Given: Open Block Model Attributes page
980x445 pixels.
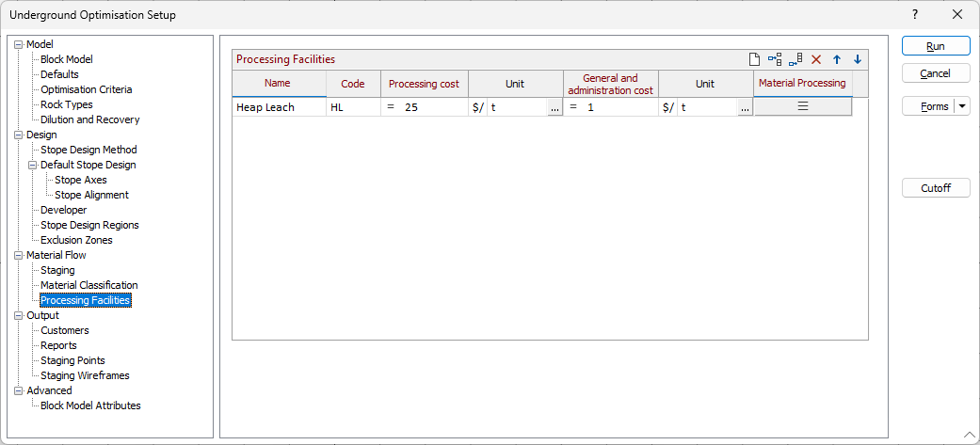Looking at the screenshot, I should coord(90,405).
